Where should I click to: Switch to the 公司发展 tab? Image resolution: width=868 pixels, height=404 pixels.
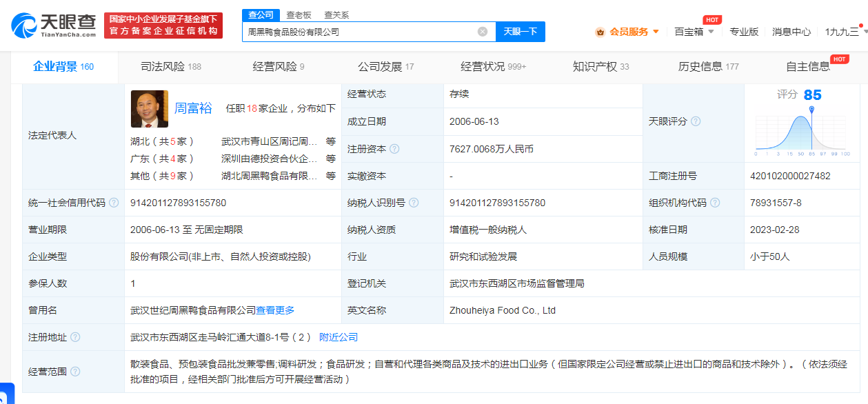coord(386,67)
